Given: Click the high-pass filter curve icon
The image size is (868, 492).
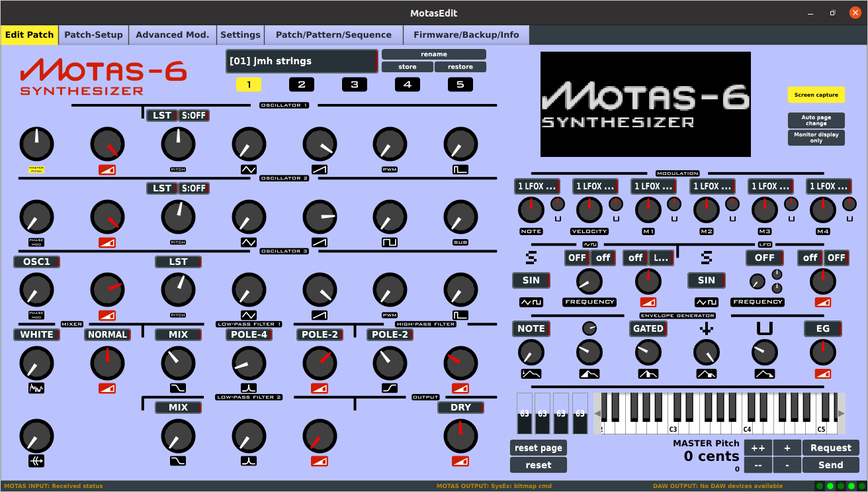Looking at the screenshot, I should click(x=390, y=388).
